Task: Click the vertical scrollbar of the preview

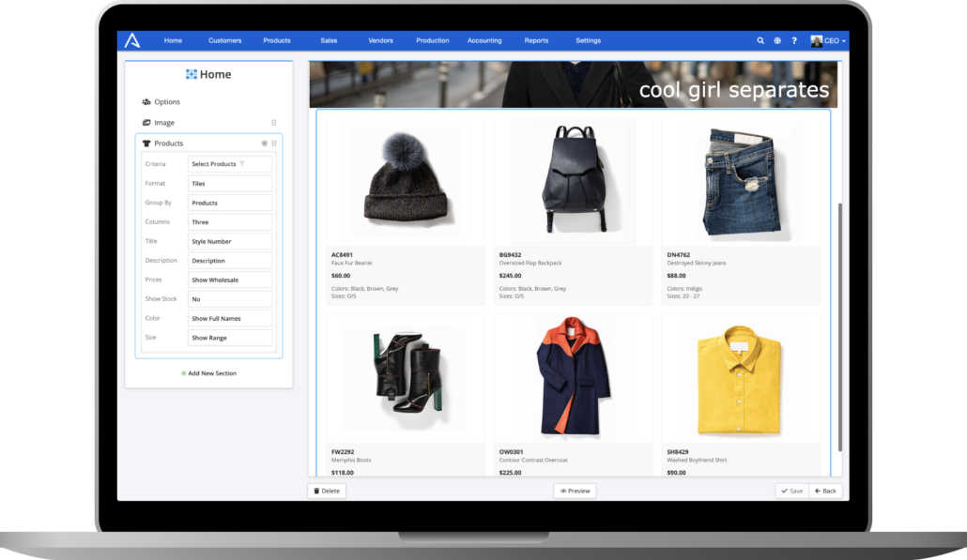Action: pyautogui.click(x=839, y=327)
